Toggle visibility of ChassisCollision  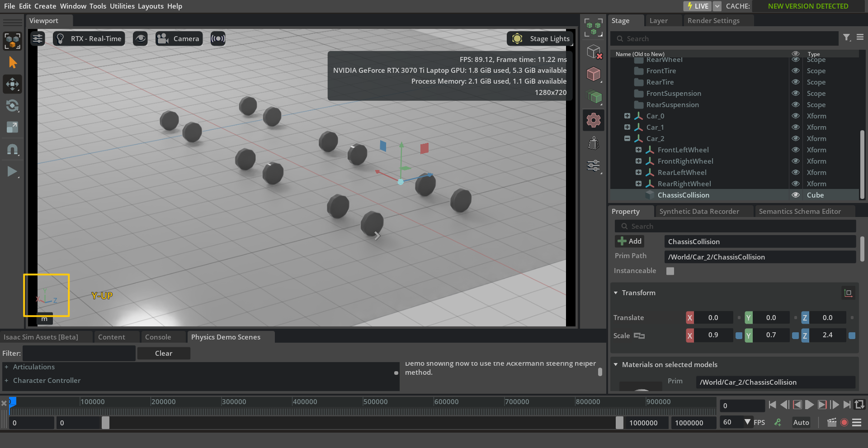(795, 195)
